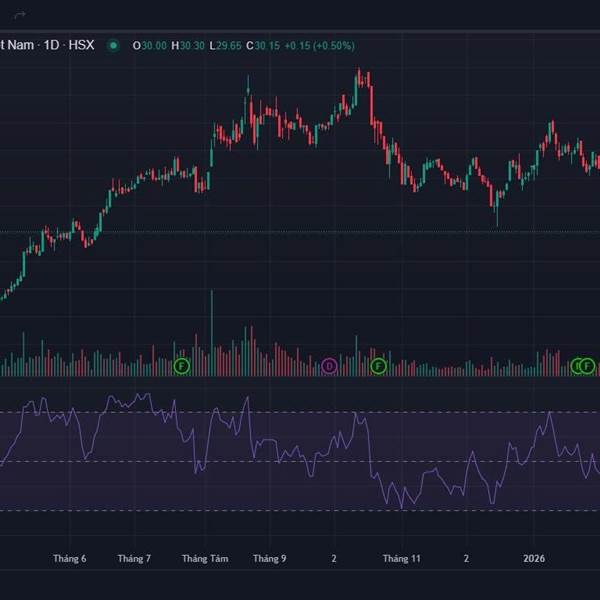Click the +0.15 (+0.50%) price change

pyautogui.click(x=320, y=45)
